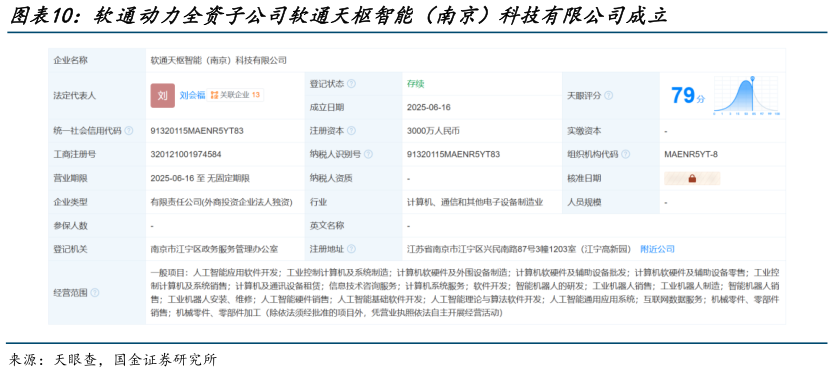
Task: Click the help icon next to 登记状态
Action: click(351, 84)
